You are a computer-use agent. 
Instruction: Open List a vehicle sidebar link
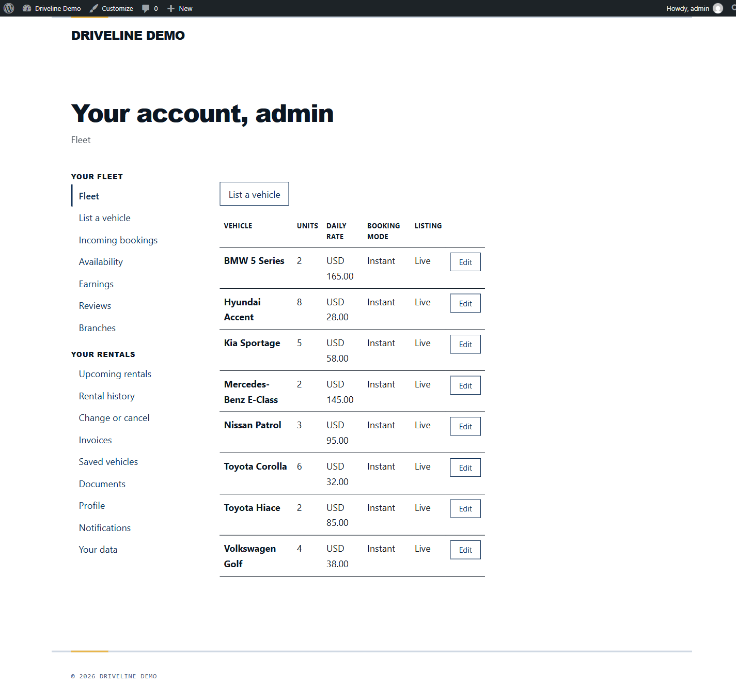point(105,218)
